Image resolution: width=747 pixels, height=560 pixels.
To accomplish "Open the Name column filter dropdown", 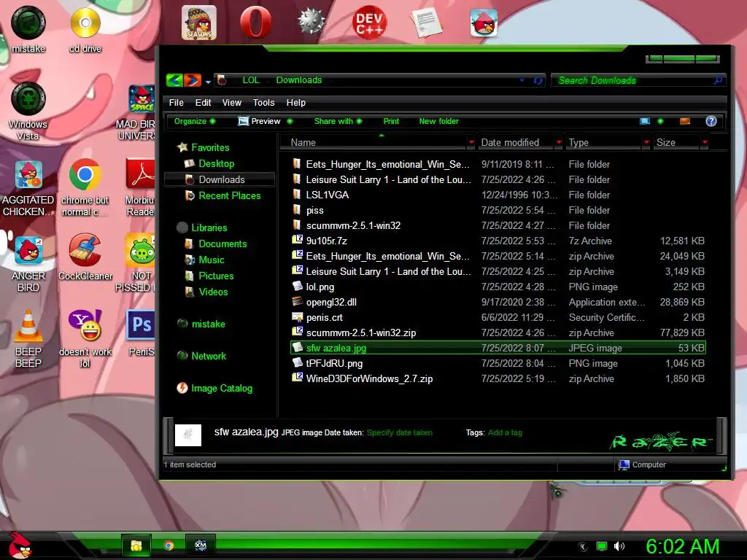I will [471, 142].
